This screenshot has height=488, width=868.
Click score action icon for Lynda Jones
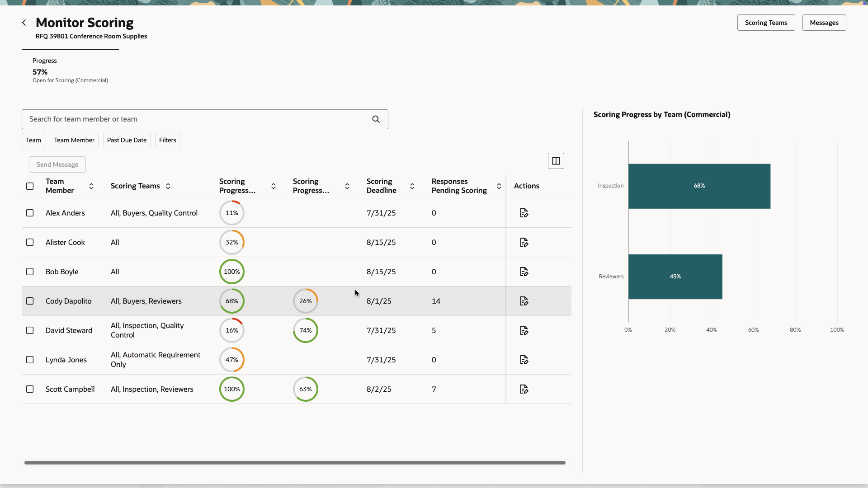click(524, 360)
